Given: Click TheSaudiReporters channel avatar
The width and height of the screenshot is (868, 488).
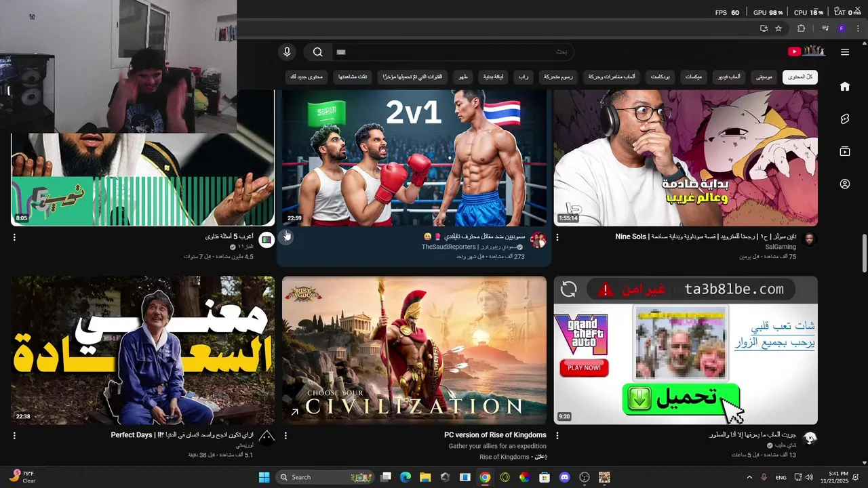Looking at the screenshot, I should 538,239.
